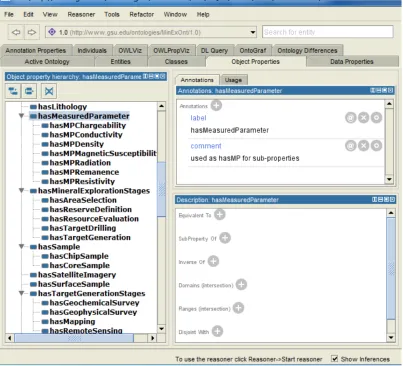Viewport: 403px width, 366px height.
Task: Select hasMPChargeability property
Action: (x=88, y=125)
